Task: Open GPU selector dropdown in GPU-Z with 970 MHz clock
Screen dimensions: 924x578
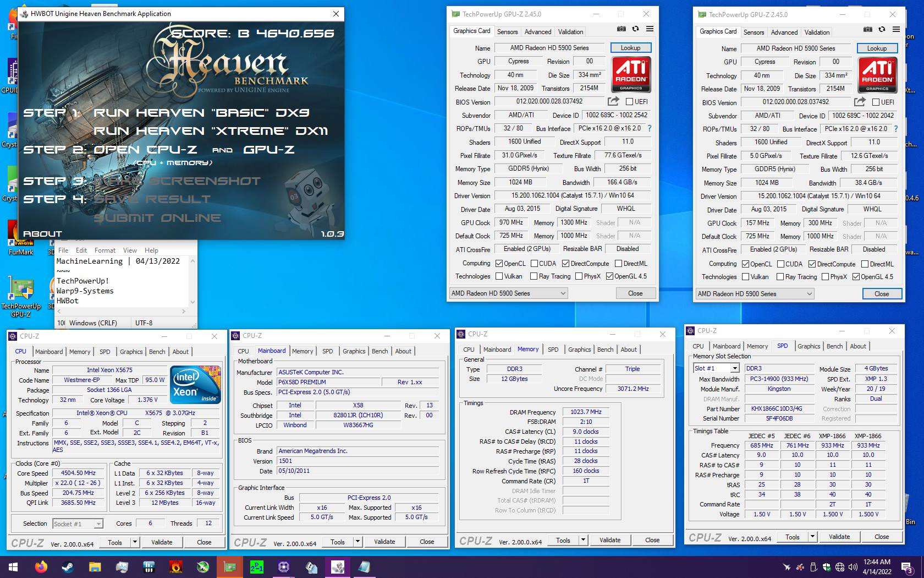Action: pos(508,293)
